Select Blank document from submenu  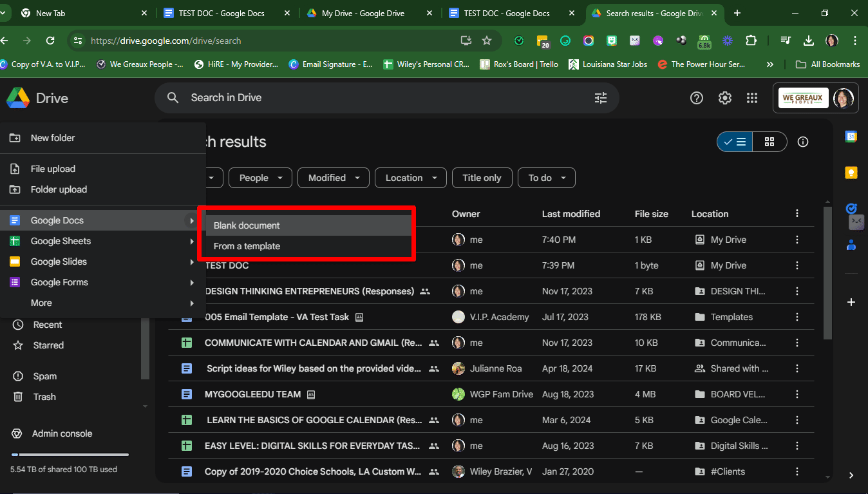pos(247,225)
